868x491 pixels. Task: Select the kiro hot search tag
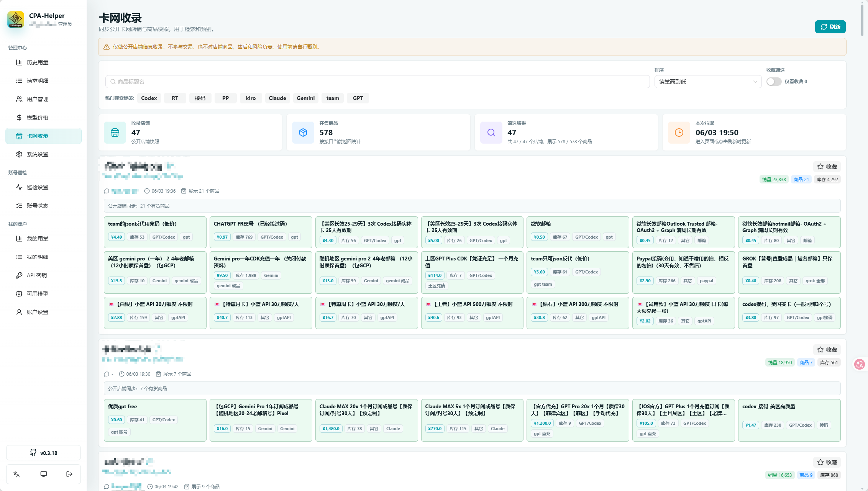coord(251,98)
